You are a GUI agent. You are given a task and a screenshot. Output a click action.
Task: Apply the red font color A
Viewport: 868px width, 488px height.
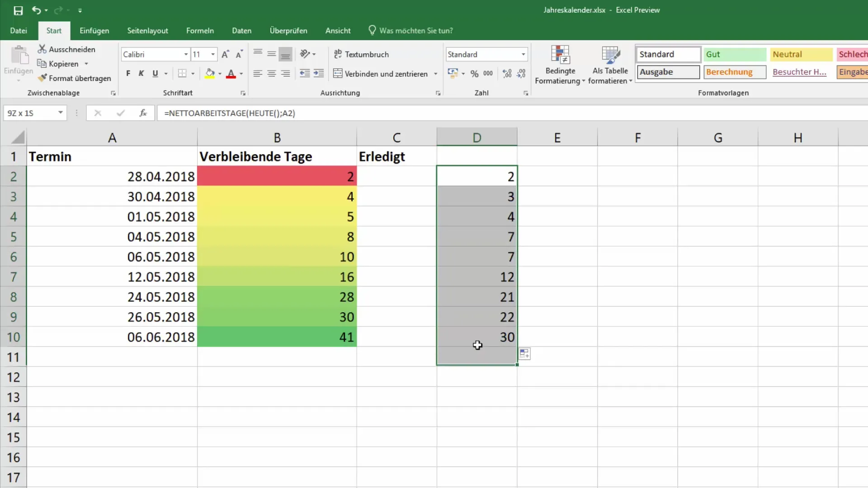pos(231,73)
